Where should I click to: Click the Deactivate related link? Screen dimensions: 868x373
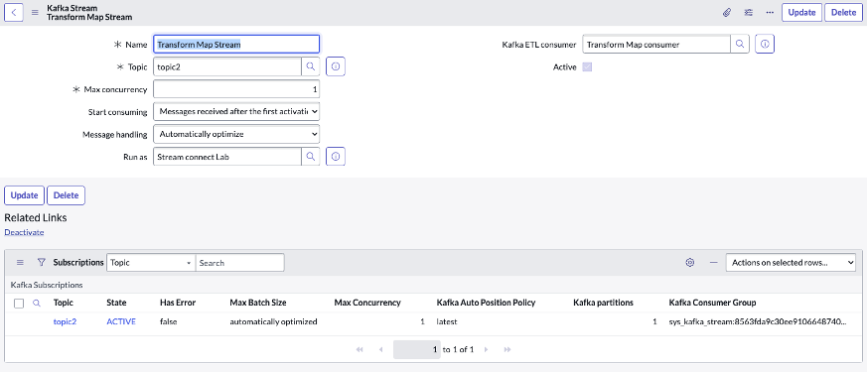click(x=24, y=232)
